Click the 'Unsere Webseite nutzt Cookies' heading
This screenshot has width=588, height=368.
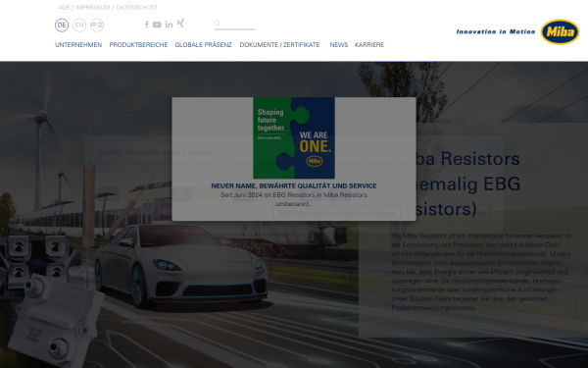point(155,152)
